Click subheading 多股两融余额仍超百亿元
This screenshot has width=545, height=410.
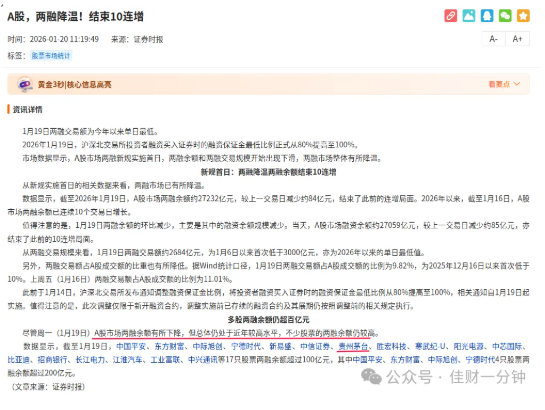[268, 320]
